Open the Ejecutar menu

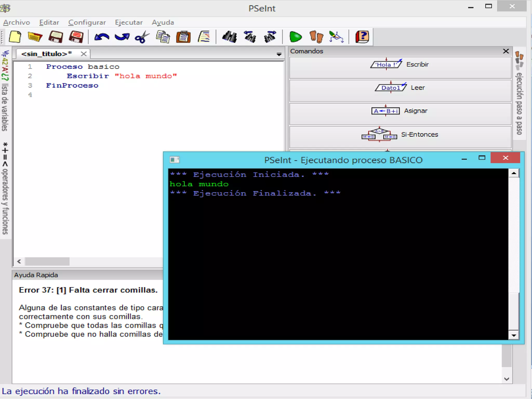point(129,22)
